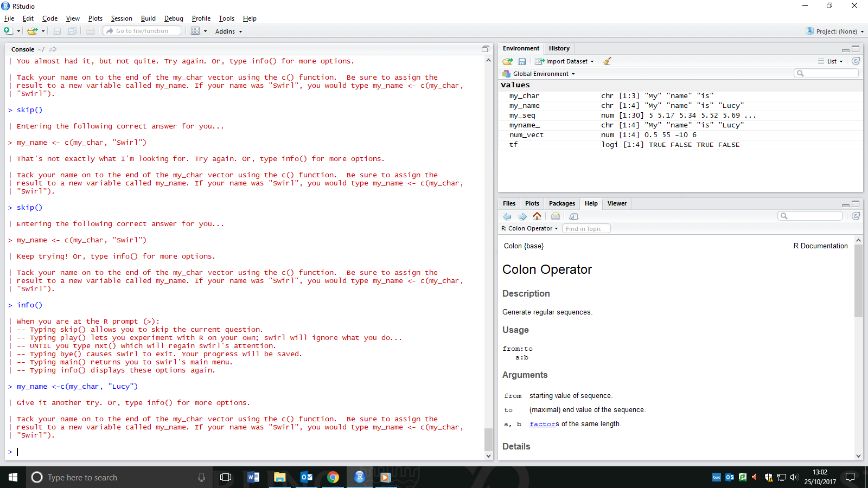
Task: Open the Addins dropdown
Action: coord(228,31)
